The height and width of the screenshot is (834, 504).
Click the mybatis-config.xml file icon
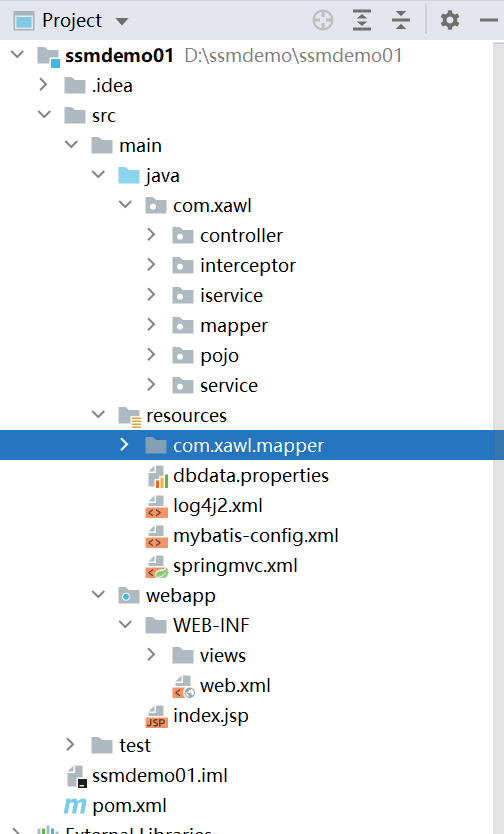[157, 536]
